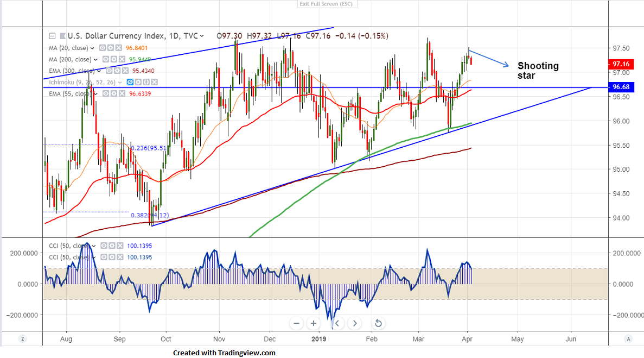Click the 2019 label on time axis
The height and width of the screenshot is (358, 644).
[318, 339]
